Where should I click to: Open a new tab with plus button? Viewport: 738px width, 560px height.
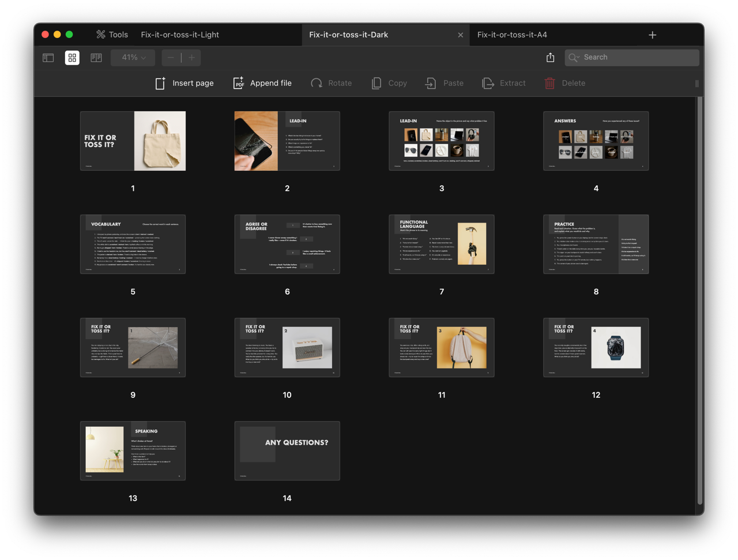click(652, 35)
